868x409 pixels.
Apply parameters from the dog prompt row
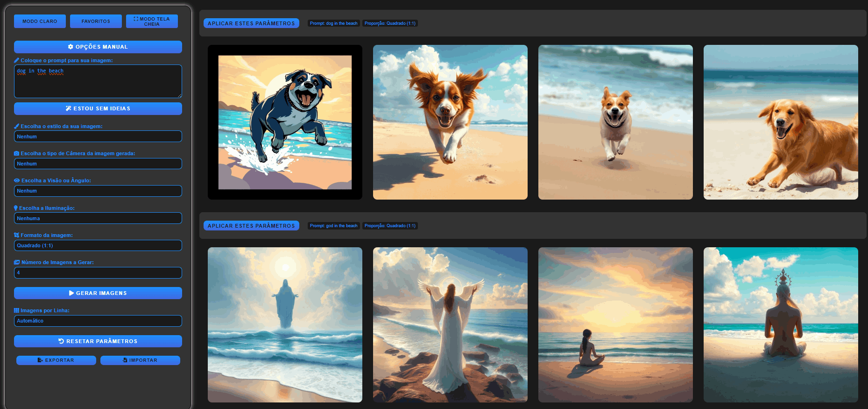pyautogui.click(x=251, y=23)
